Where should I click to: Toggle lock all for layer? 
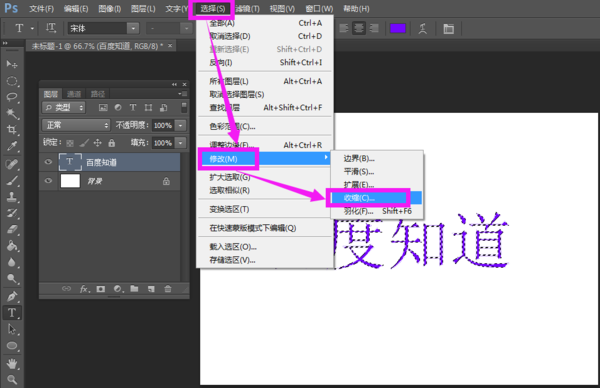tap(112, 143)
